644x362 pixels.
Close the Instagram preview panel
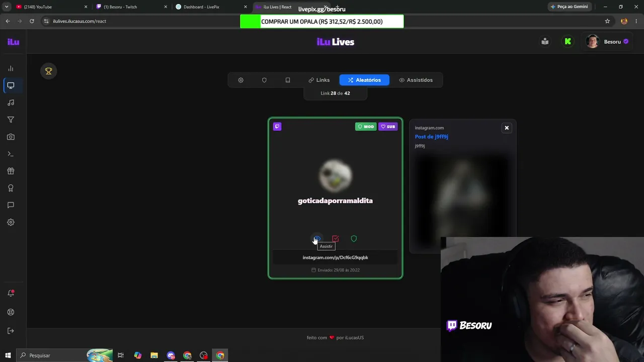tap(507, 128)
